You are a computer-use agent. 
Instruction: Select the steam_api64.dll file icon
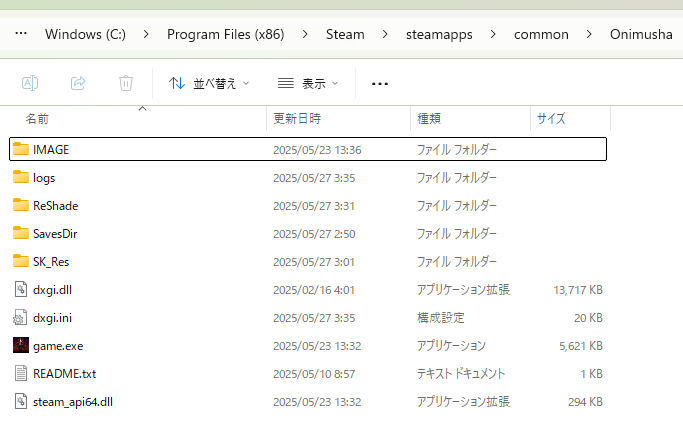click(x=20, y=402)
